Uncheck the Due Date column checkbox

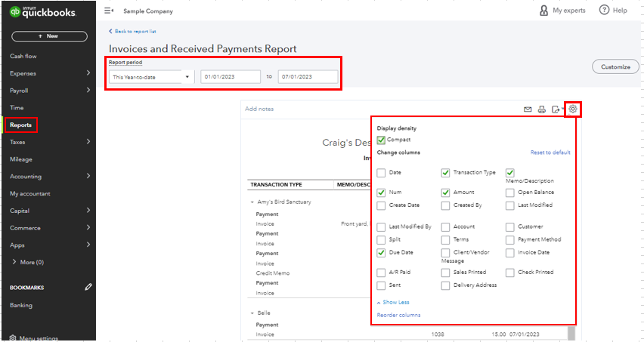tap(381, 252)
